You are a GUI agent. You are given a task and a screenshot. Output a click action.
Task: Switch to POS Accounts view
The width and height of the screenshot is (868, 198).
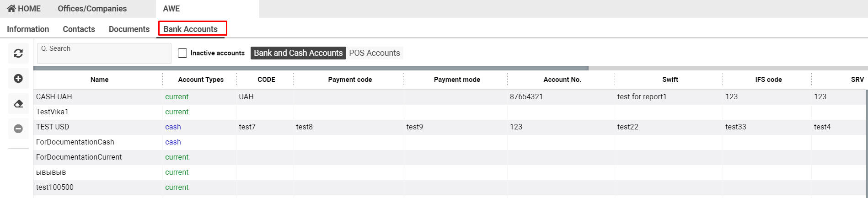tap(375, 53)
